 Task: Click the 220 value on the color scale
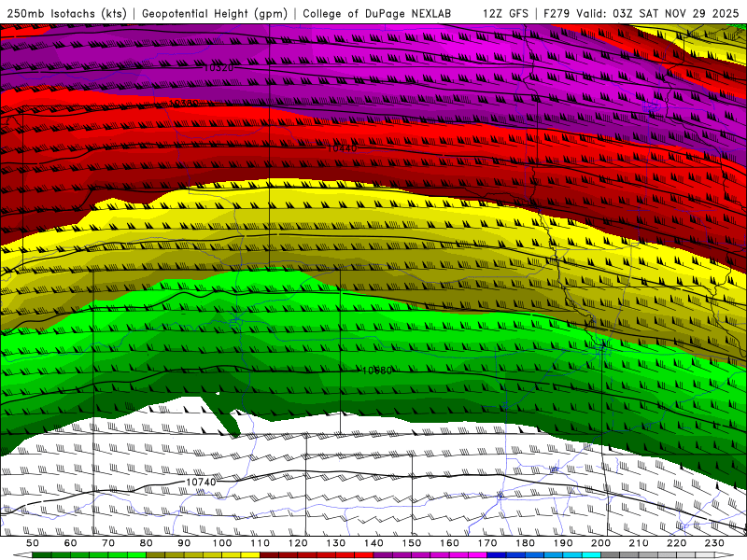pos(676,543)
